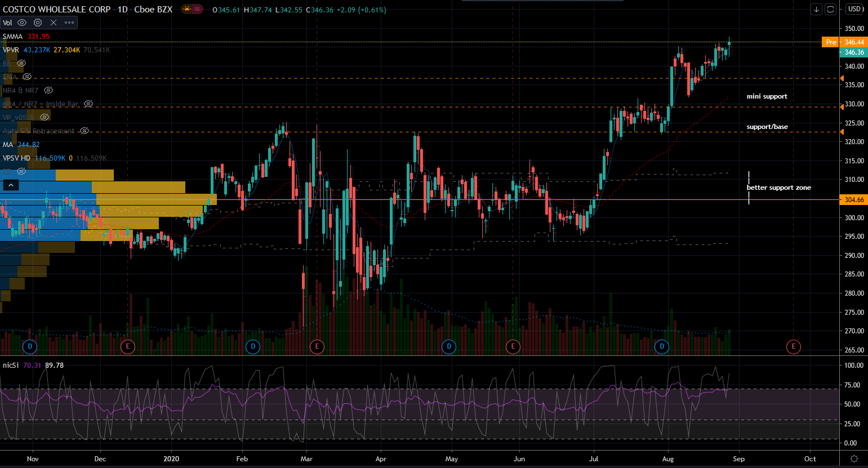Viewport: 868px width, 468px height.
Task: Click the 265.00 price scale label
Action: pos(854,350)
